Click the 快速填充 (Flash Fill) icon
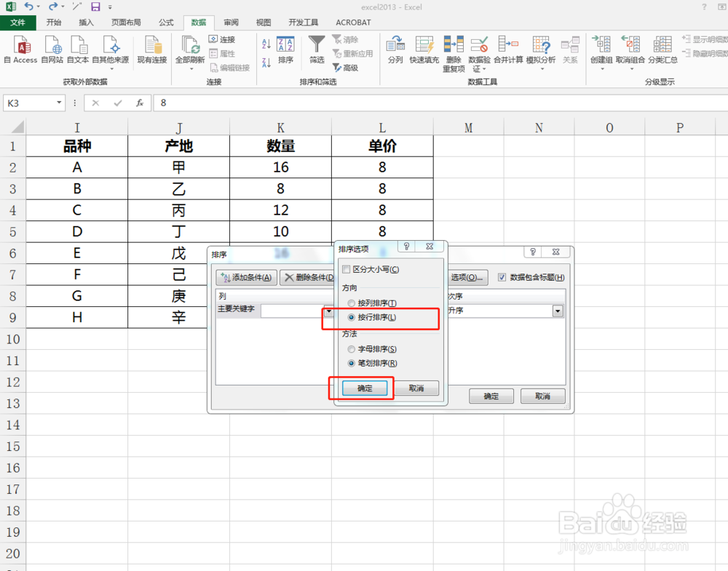The width and height of the screenshot is (728, 571). click(424, 51)
